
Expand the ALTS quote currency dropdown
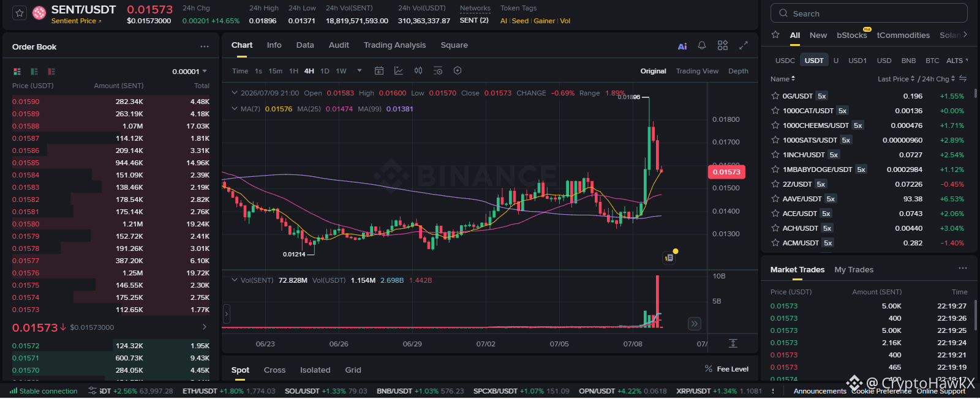click(x=957, y=61)
